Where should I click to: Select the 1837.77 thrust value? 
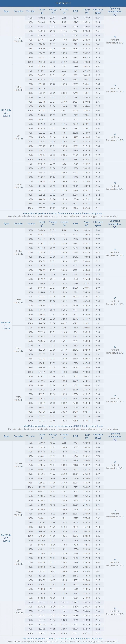pyautogui.click(x=42, y=421)
